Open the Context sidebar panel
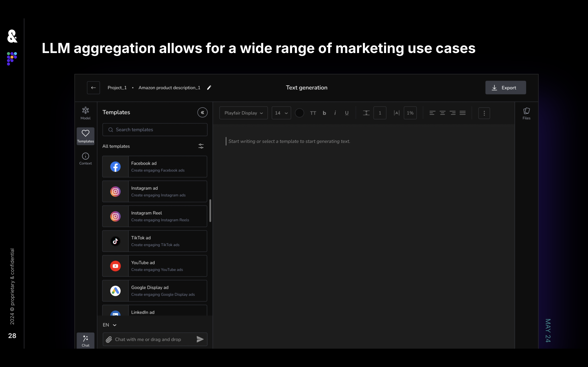Screen dimensions: 588x367 86,159
